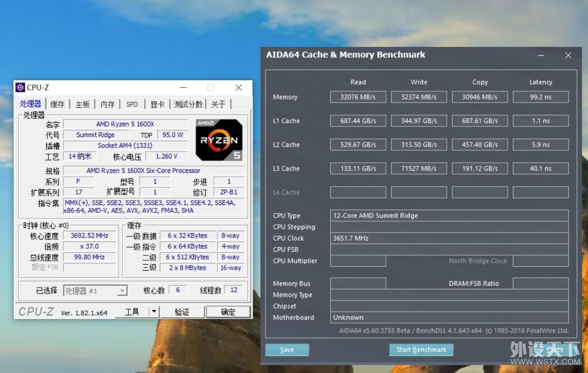Click L2 Cache Copy 457.48 GB/s
The width and height of the screenshot is (588, 373).
[479, 145]
